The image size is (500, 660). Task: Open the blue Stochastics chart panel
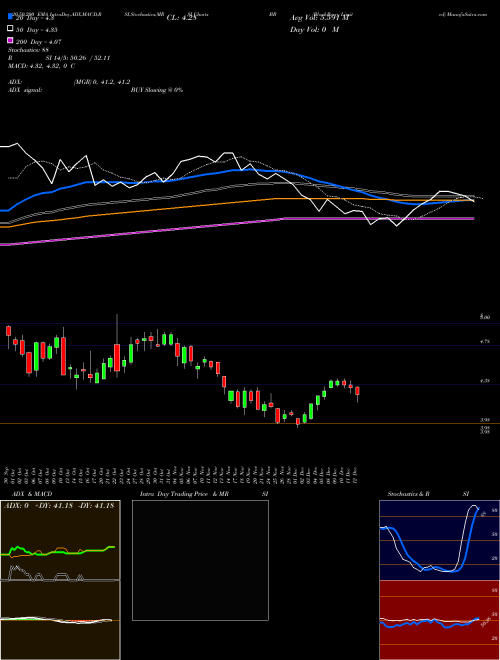(x=439, y=540)
